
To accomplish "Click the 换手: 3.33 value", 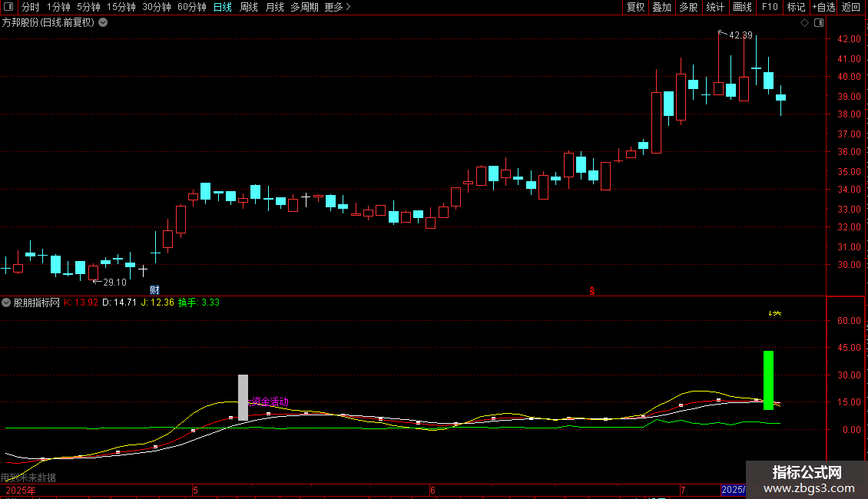I will (199, 302).
